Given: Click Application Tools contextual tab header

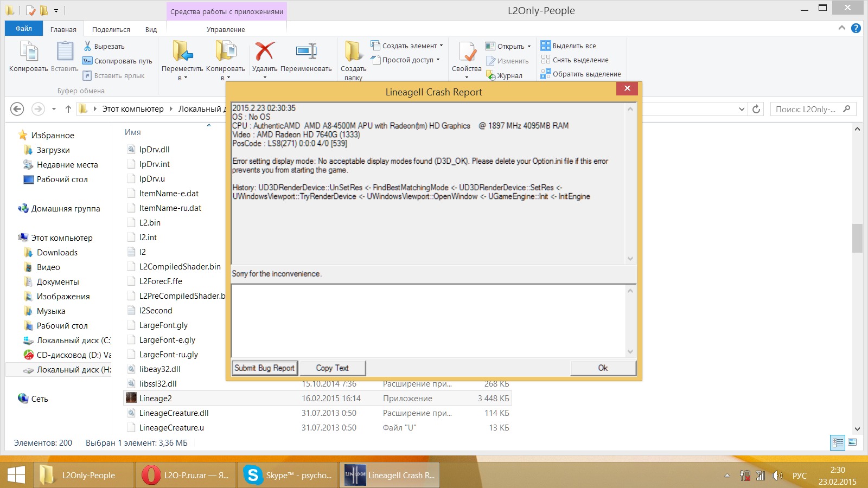Looking at the screenshot, I should 227,11.
